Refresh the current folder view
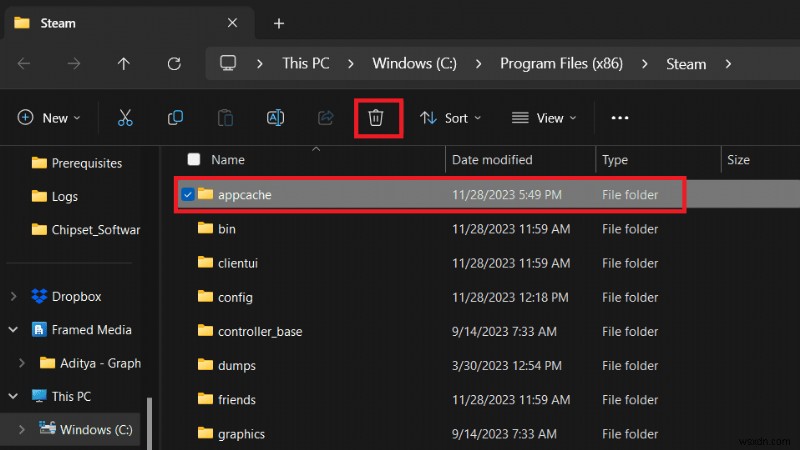 point(174,64)
